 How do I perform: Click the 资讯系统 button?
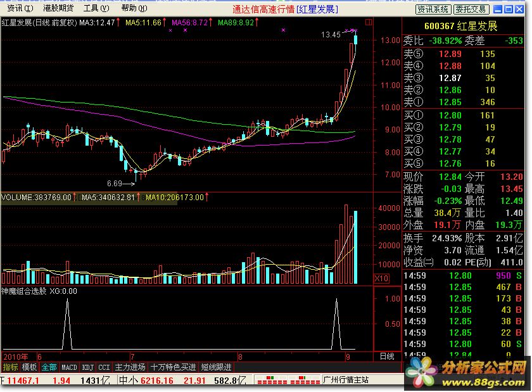coord(434,9)
